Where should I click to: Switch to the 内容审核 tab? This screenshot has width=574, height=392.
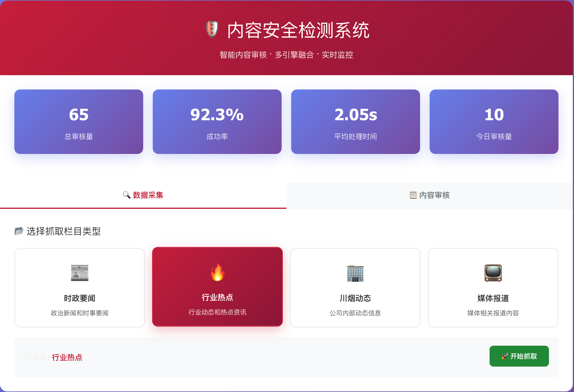[x=430, y=195]
